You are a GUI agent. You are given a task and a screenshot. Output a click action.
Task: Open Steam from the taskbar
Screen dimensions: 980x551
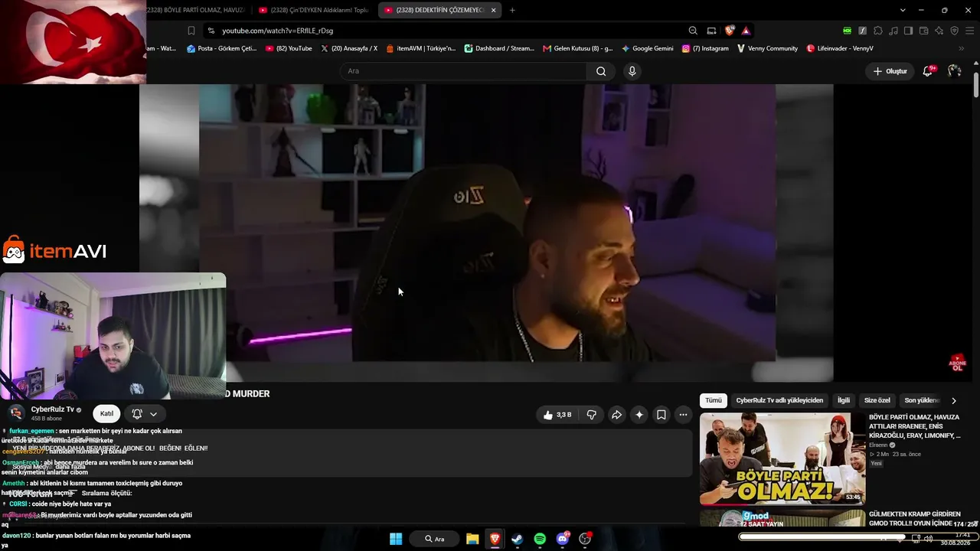(x=517, y=539)
